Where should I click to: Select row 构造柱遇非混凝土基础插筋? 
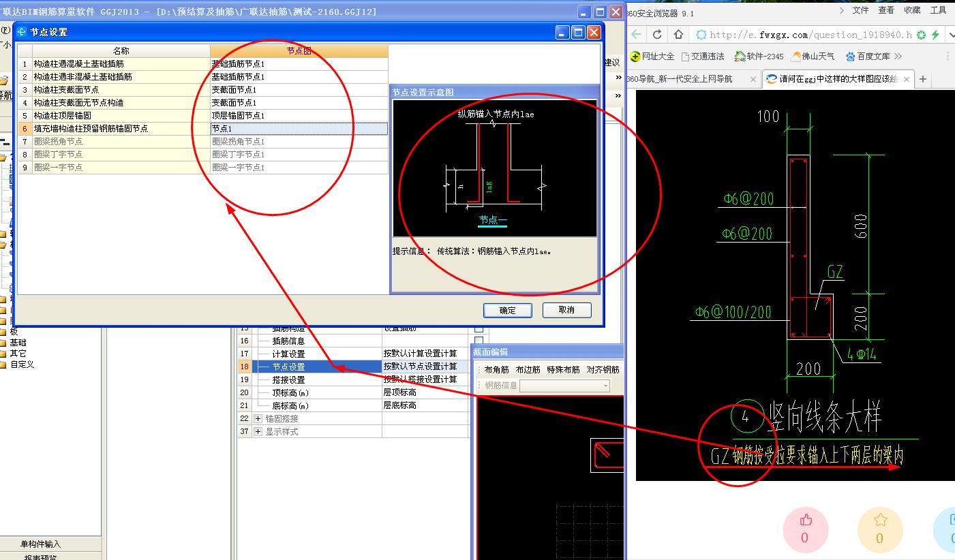pos(121,77)
